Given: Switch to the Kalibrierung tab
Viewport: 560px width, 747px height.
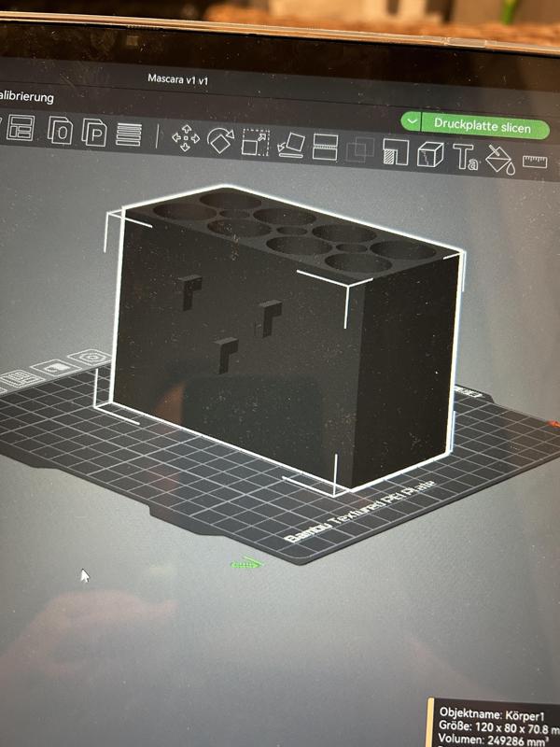Looking at the screenshot, I should pyautogui.click(x=26, y=97).
